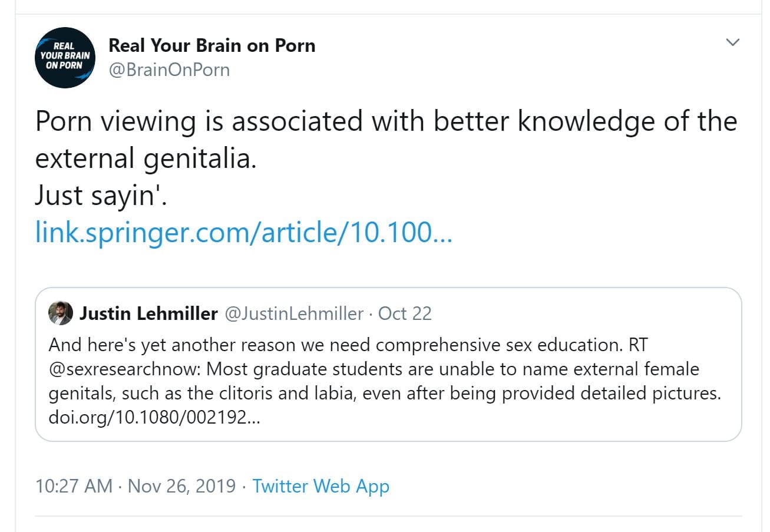
Task: Click Justin Lehmiller's small profile photo
Action: click(61, 313)
